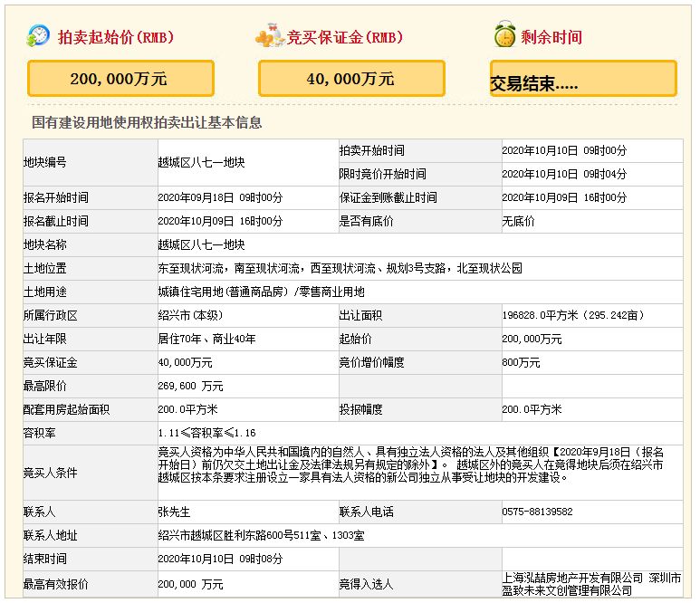
Task: Click the 2020年10月09日 16时00分 deposit deadline value
Action: pos(564,197)
